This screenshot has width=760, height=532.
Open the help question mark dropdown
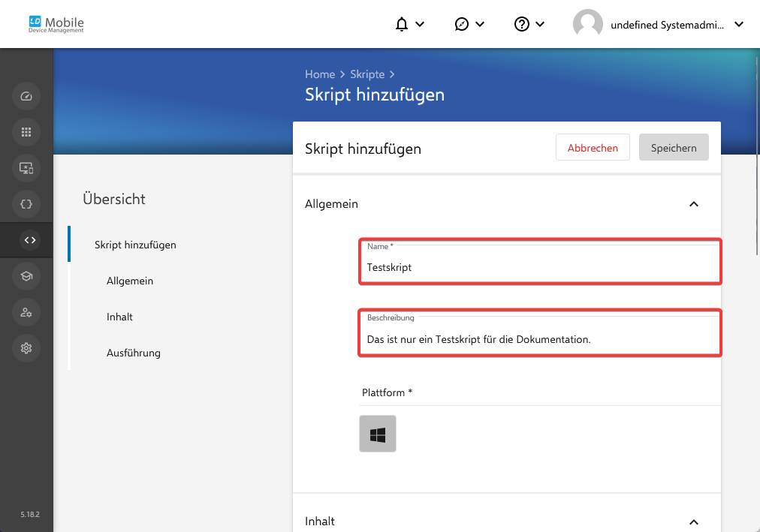(x=529, y=24)
